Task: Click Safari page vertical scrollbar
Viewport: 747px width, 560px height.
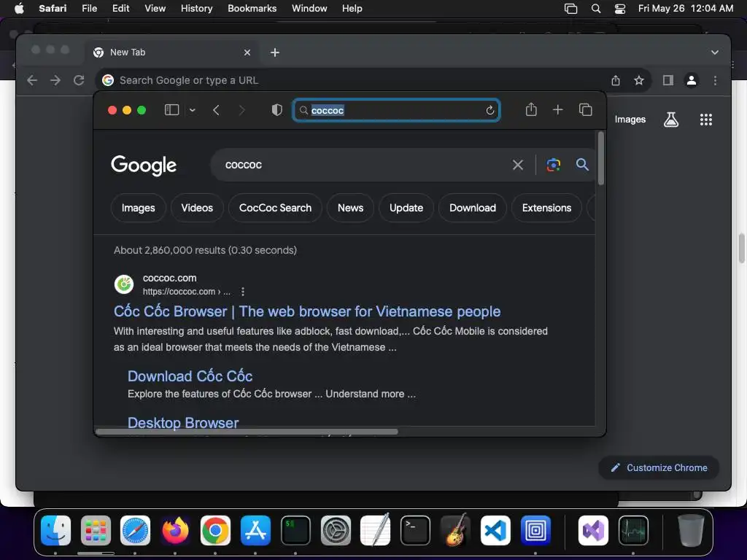Action: (601, 158)
